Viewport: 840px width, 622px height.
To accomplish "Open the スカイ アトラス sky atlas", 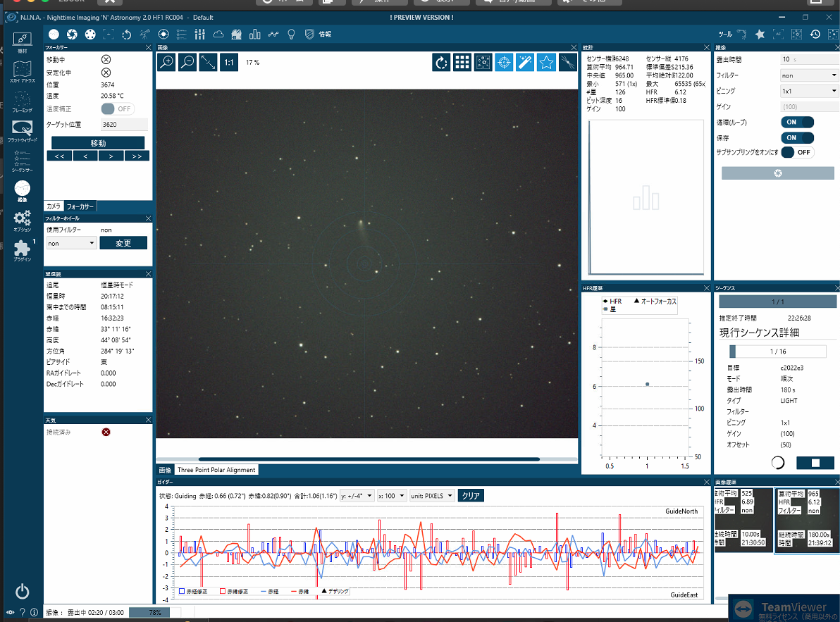I will [x=22, y=72].
